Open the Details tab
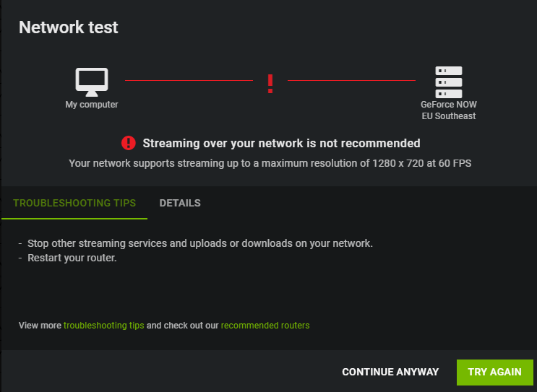The width and height of the screenshot is (537, 392). [180, 203]
